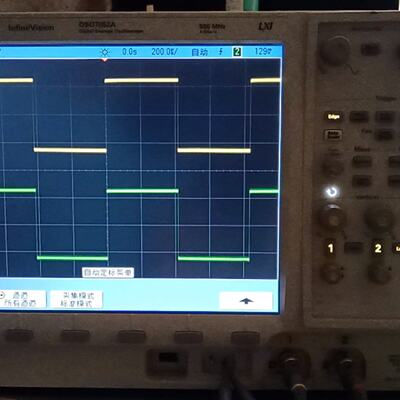The width and height of the screenshot is (400, 400).
Task: Click the white tooltip label above the softkey menu
Action: tap(108, 272)
